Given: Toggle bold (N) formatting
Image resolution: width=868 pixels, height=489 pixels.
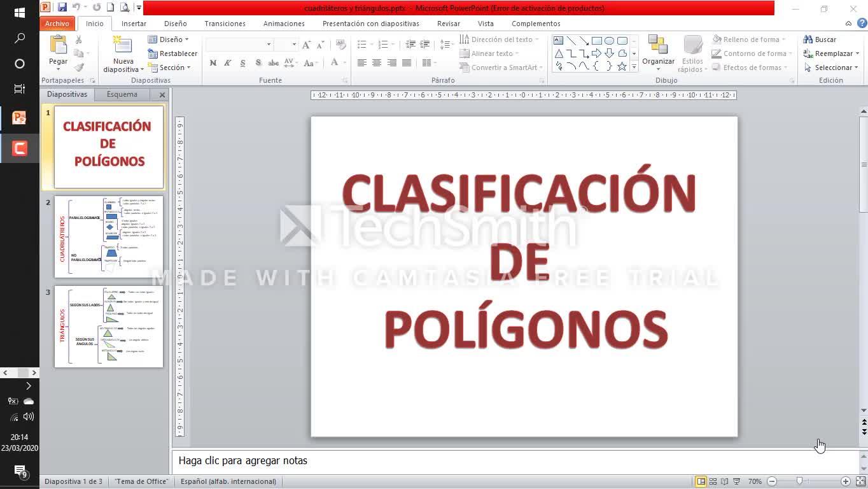Looking at the screenshot, I should click(x=213, y=62).
